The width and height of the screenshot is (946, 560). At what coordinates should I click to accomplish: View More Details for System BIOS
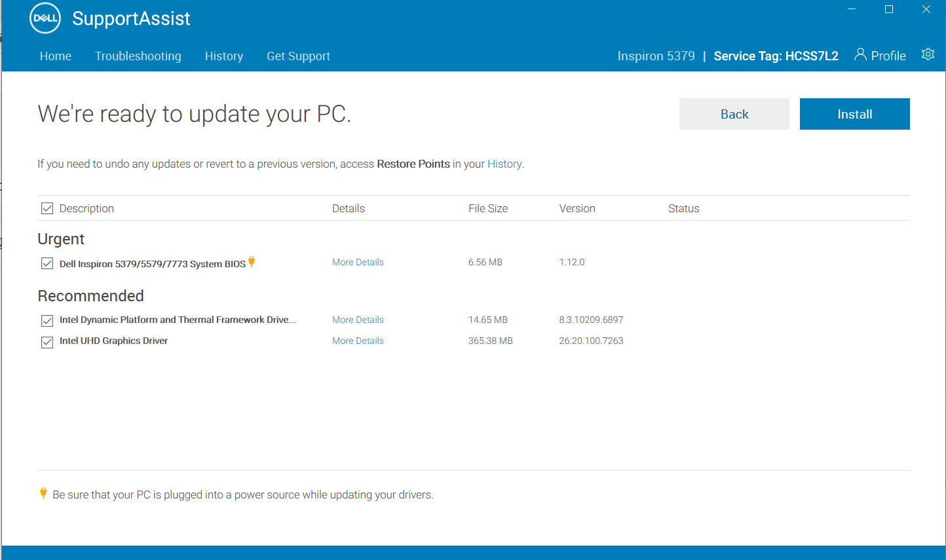(x=358, y=262)
